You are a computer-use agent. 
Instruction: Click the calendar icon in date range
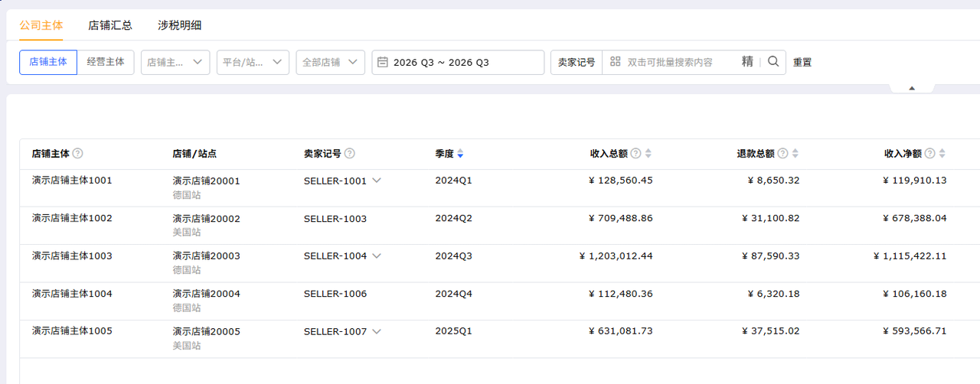(x=383, y=62)
